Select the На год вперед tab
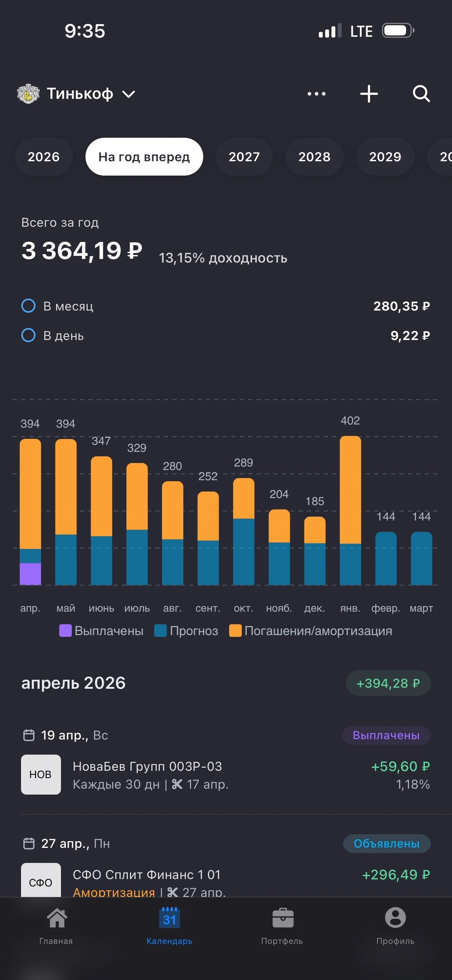The image size is (452, 980). [144, 157]
